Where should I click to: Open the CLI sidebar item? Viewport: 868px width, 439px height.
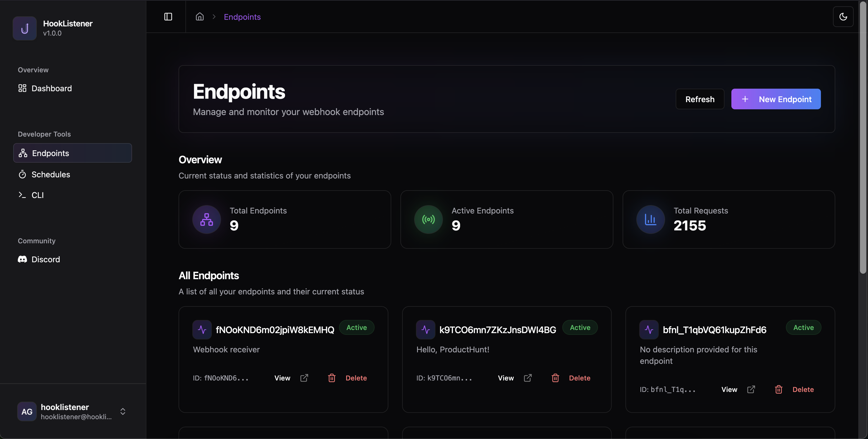coord(37,195)
